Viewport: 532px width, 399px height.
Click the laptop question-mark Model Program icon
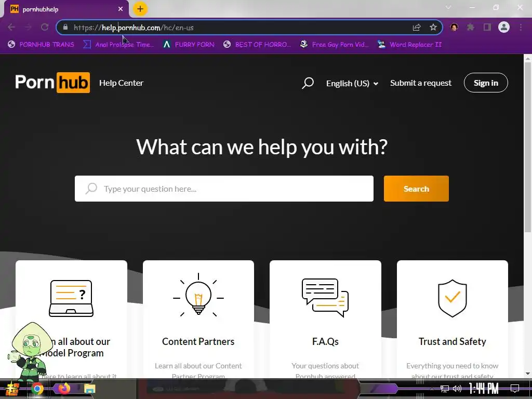(71, 298)
